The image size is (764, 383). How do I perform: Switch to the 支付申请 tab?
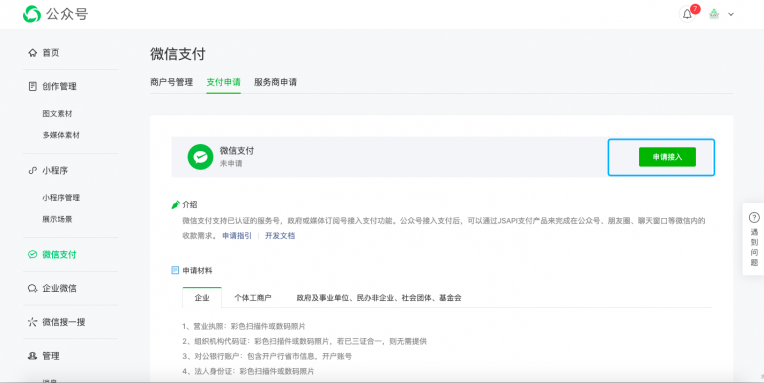(x=223, y=82)
